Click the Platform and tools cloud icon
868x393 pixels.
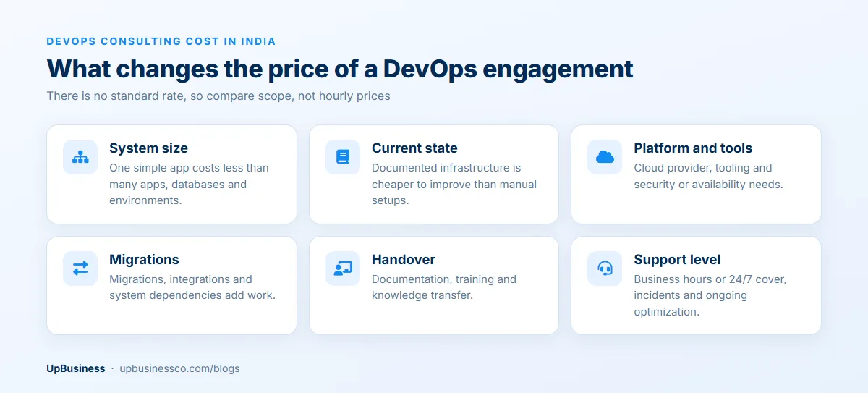pos(605,157)
